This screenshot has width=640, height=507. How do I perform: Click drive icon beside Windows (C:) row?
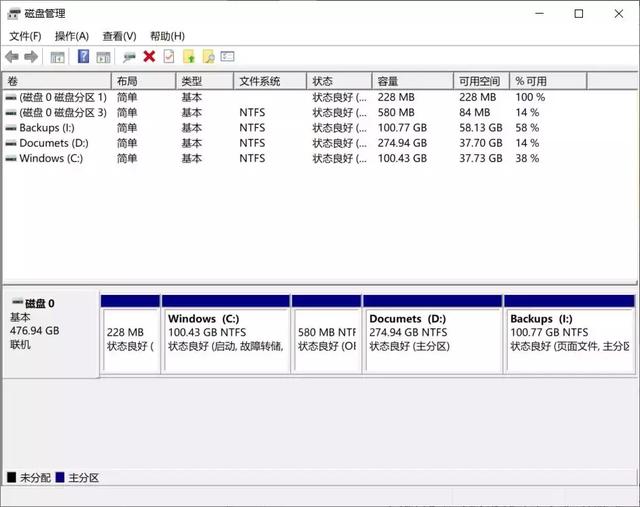[11, 158]
